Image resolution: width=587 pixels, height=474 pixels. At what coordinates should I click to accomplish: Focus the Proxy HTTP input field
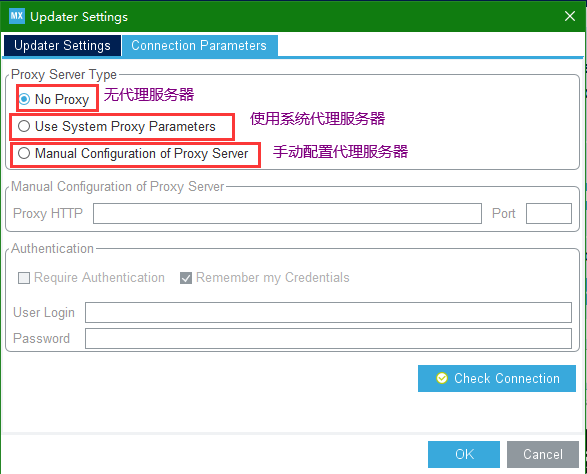tap(287, 213)
